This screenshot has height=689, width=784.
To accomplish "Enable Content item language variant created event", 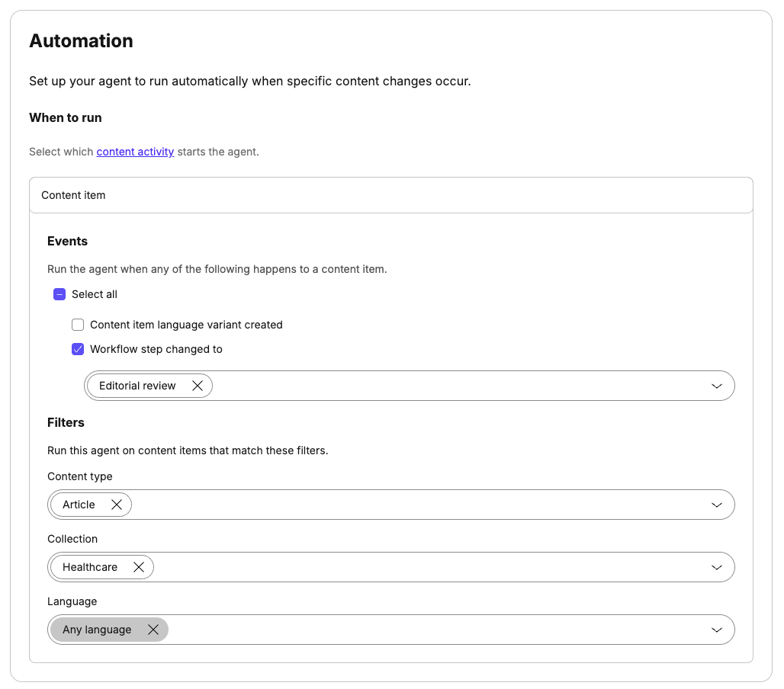I will point(78,325).
